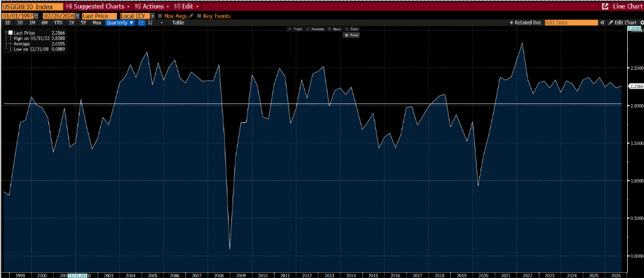644x278 pixels.
Task: Select the YTD time range
Action: click(x=58, y=23)
